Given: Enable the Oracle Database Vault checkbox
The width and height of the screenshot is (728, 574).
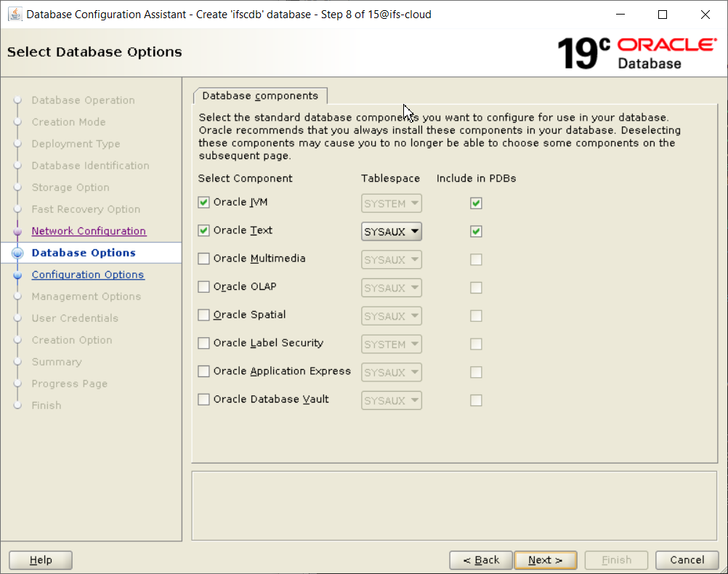Looking at the screenshot, I should click(203, 400).
